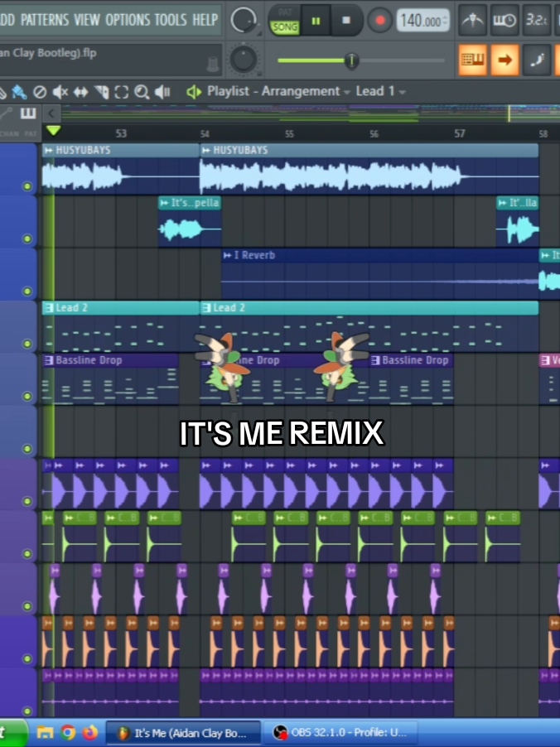
Task: Click the metronome icon
Action: [x=472, y=20]
